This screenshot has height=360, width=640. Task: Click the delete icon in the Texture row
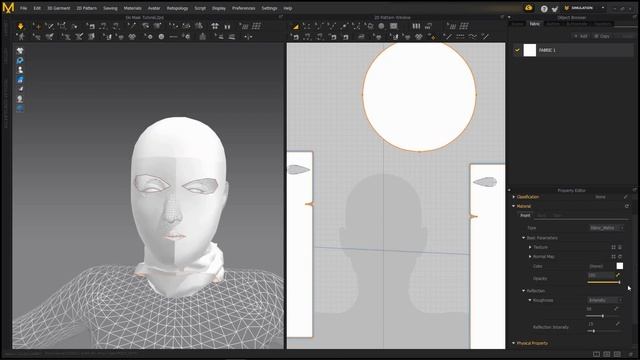click(x=620, y=247)
